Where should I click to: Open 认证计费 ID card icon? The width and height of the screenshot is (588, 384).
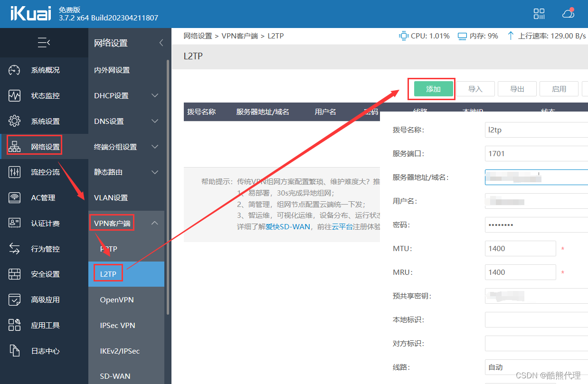15,223
